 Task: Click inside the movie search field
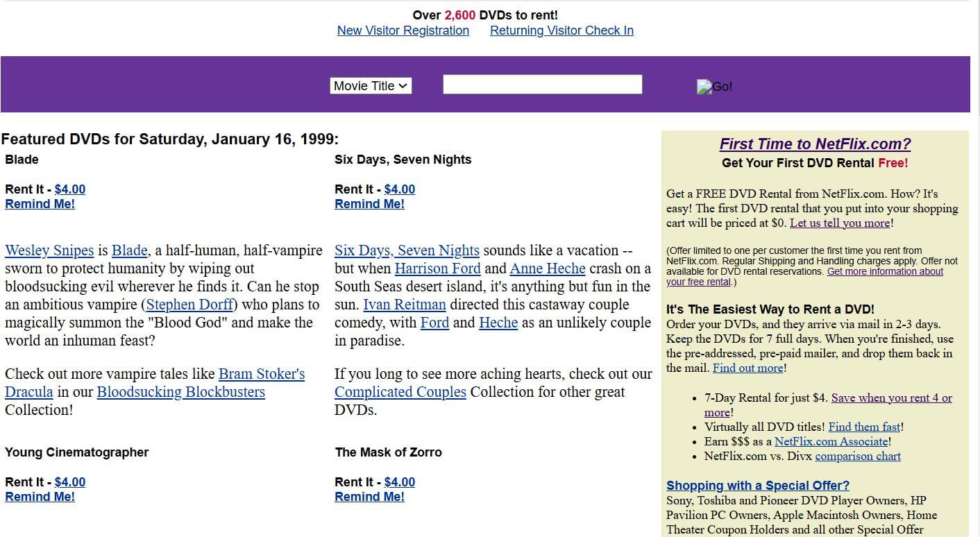click(541, 84)
